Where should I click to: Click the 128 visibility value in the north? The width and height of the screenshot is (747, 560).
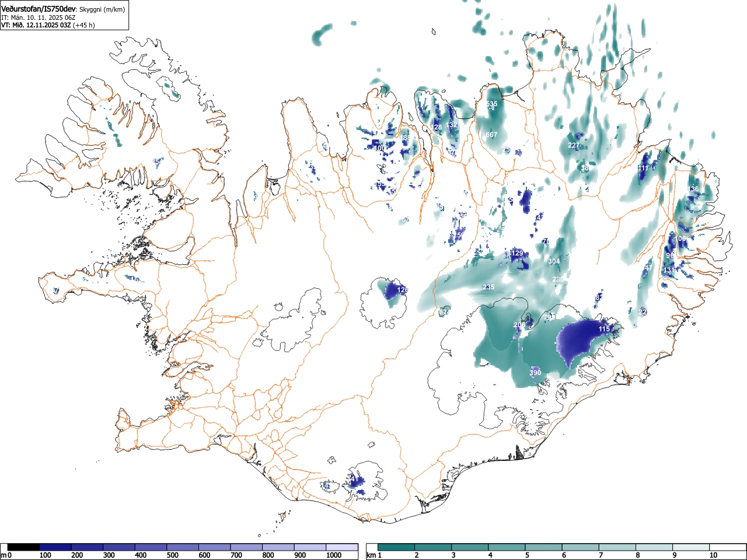[x=437, y=127]
